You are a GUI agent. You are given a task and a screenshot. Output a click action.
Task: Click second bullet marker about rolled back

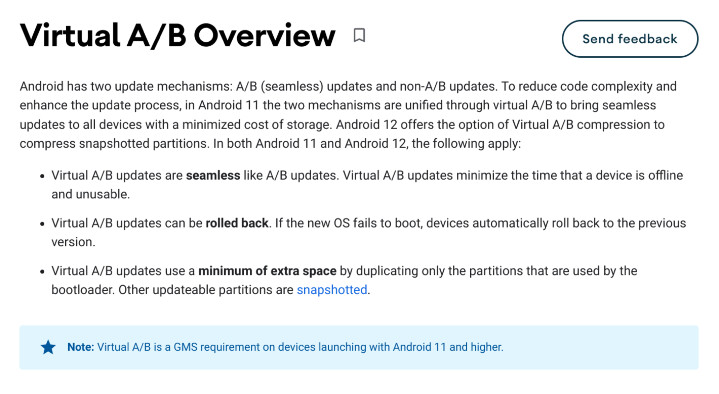(42, 224)
